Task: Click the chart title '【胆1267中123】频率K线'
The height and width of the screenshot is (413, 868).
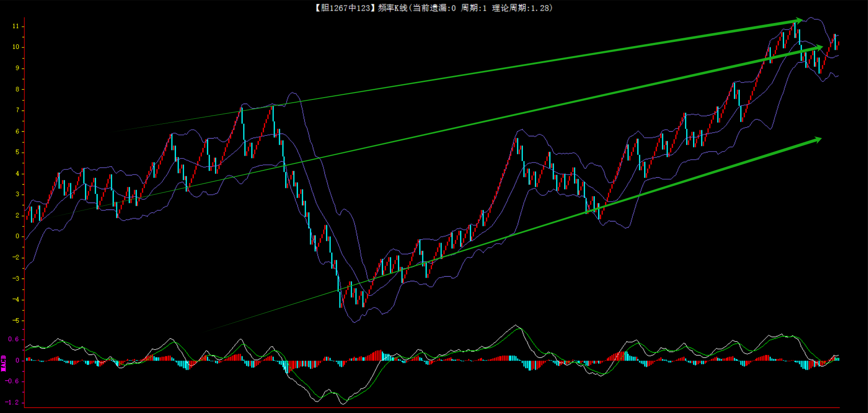Action: [361, 8]
